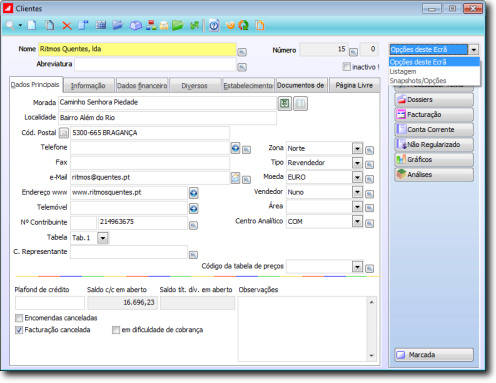Open the Tabela Tab. 1 dropdown
This screenshot has height=383, width=496.
[103, 238]
